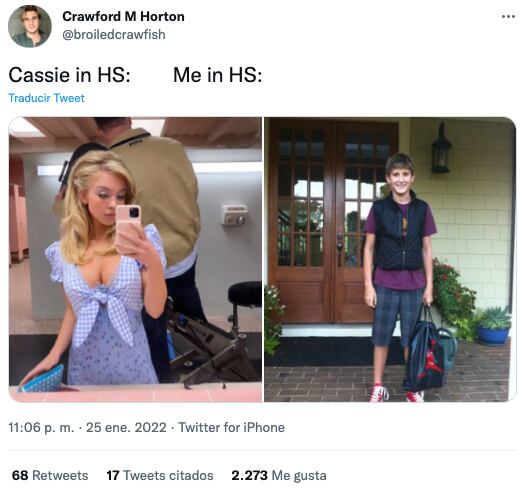Click the blue flower pot in right photo
This screenshot has width=526, height=495.
(494, 334)
